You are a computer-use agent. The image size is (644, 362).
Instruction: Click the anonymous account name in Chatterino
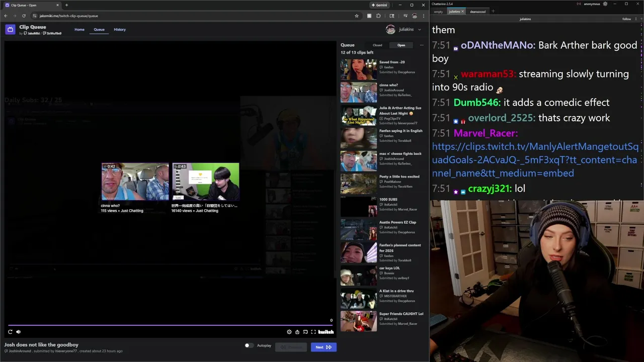click(592, 4)
